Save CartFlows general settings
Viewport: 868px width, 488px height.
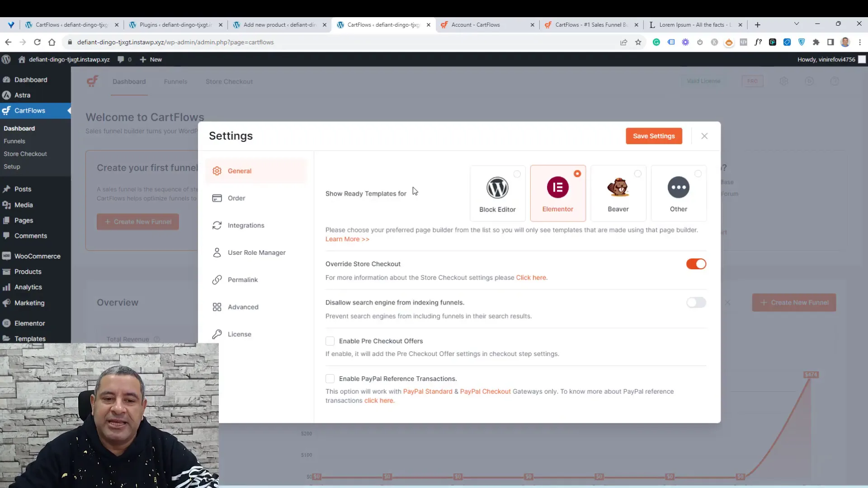click(654, 135)
